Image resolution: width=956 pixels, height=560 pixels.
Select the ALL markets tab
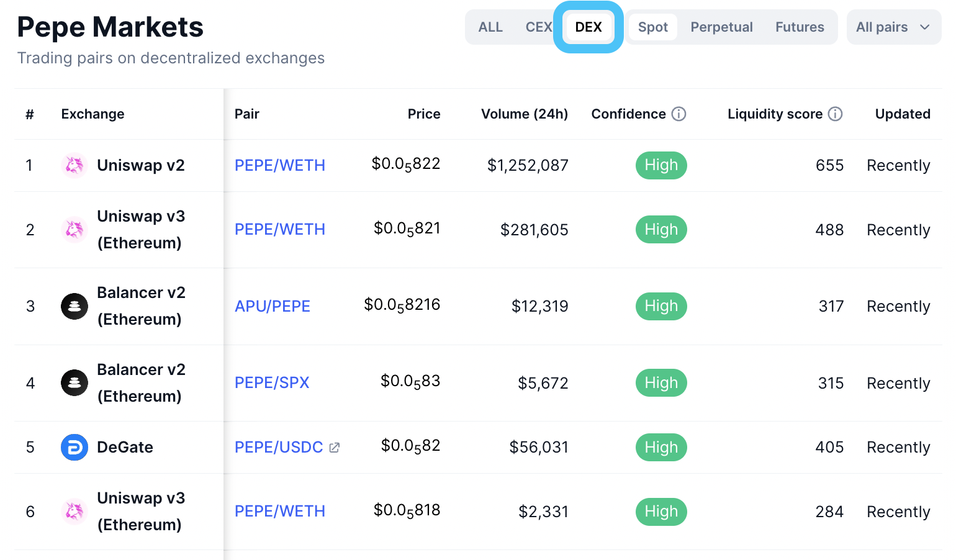coord(490,27)
